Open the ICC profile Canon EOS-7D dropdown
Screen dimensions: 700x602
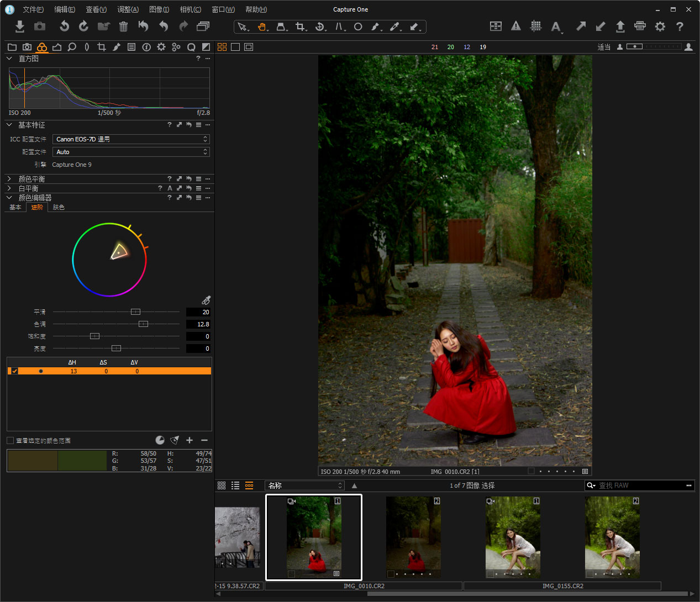(131, 139)
